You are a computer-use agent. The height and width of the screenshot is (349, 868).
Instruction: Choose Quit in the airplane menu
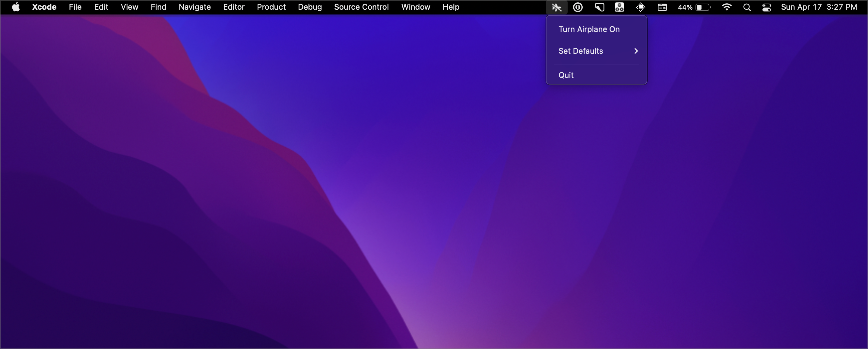click(x=566, y=75)
